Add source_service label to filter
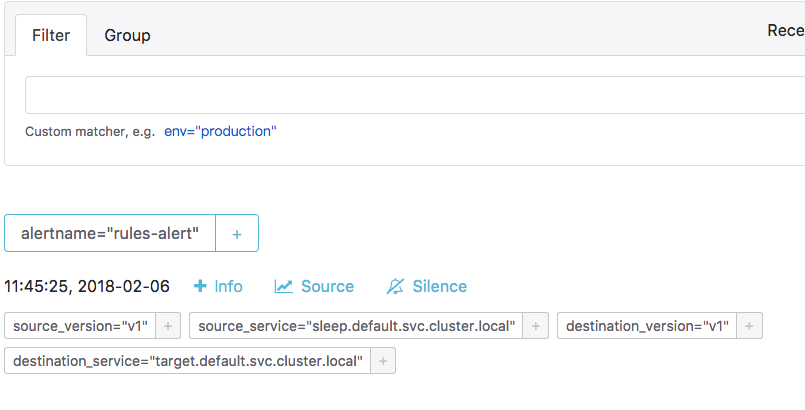805x410 pixels. (535, 326)
